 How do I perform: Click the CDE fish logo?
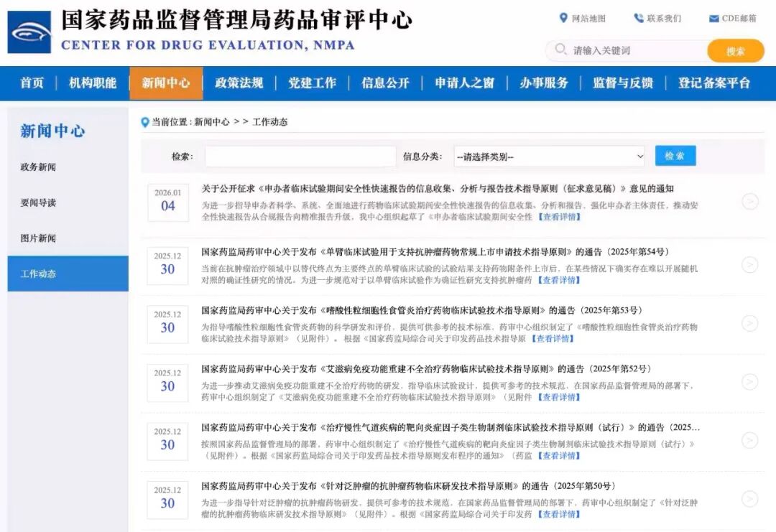[29, 32]
